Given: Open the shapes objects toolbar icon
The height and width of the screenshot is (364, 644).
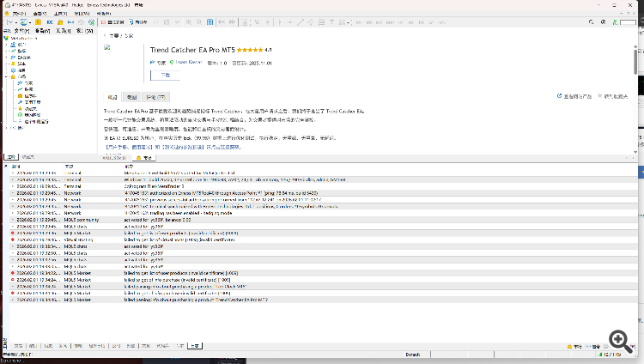Looking at the screenshot, I should pos(342,22).
